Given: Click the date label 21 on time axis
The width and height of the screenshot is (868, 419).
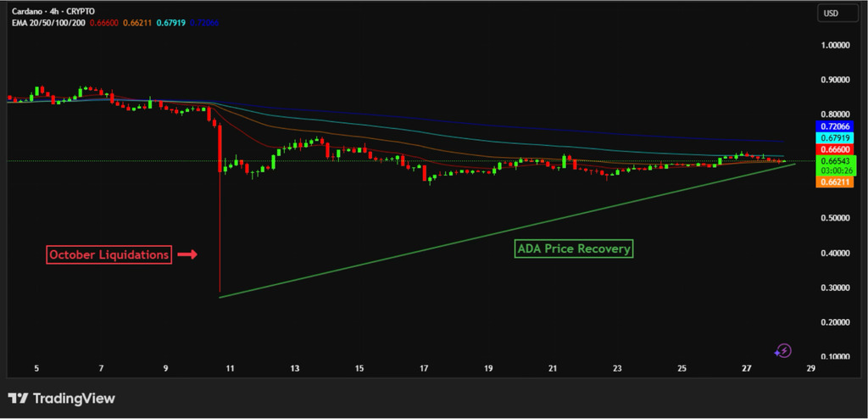Looking at the screenshot, I should coord(553,369).
